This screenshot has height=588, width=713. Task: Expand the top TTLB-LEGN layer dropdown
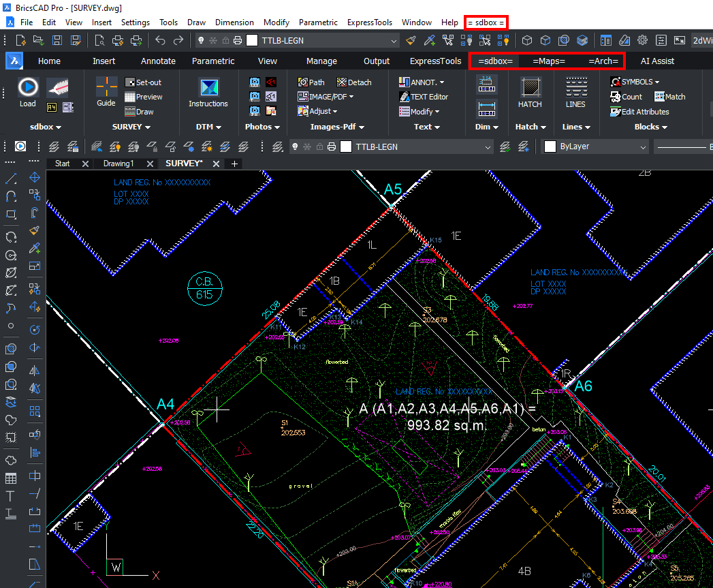[x=394, y=41]
